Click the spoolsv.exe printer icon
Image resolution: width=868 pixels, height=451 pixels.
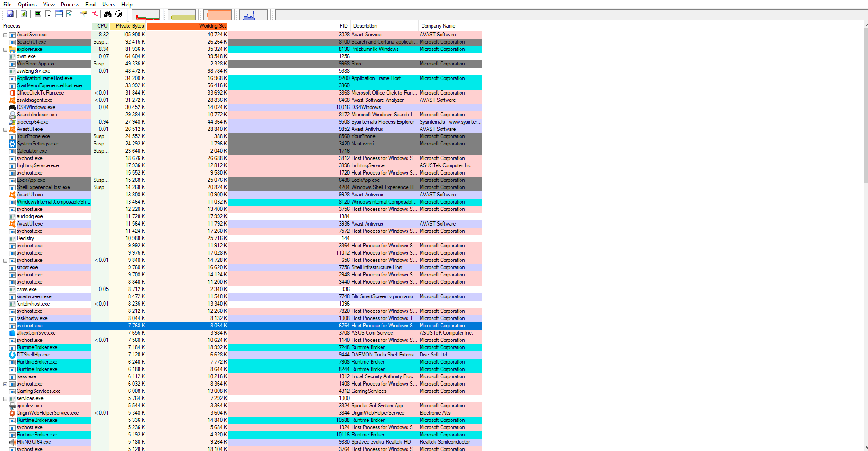tap(12, 406)
